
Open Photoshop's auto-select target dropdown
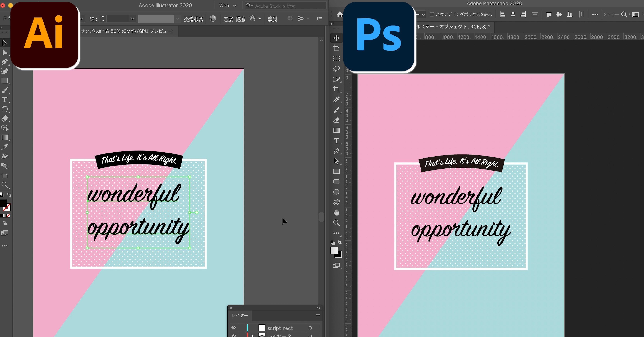423,15
